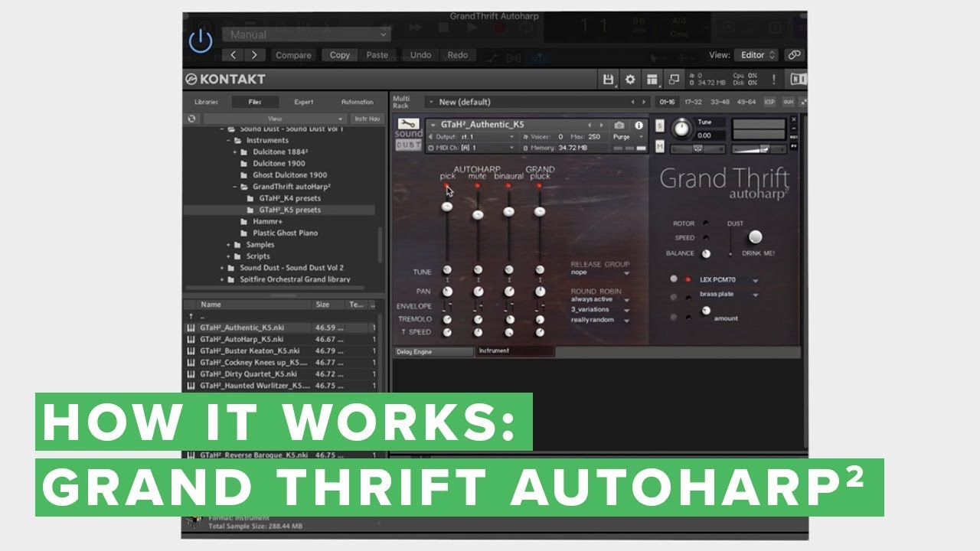Click the pick TUNE knob
The width and height of the screenshot is (980, 551).
pos(447,269)
